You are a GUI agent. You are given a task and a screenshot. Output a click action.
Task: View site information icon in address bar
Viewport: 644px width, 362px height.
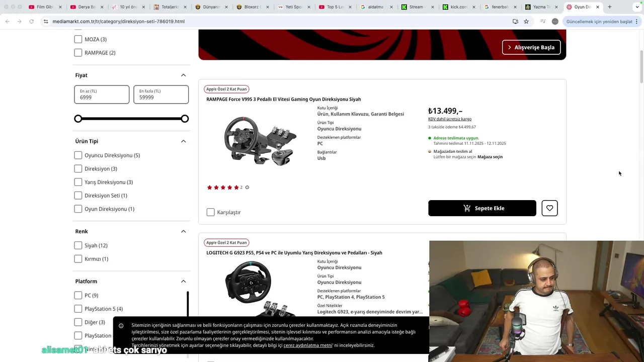click(x=46, y=22)
